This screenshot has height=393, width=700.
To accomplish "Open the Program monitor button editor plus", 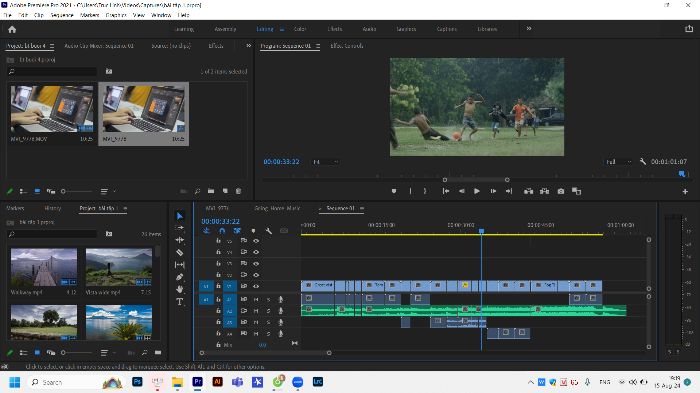I will point(685,192).
